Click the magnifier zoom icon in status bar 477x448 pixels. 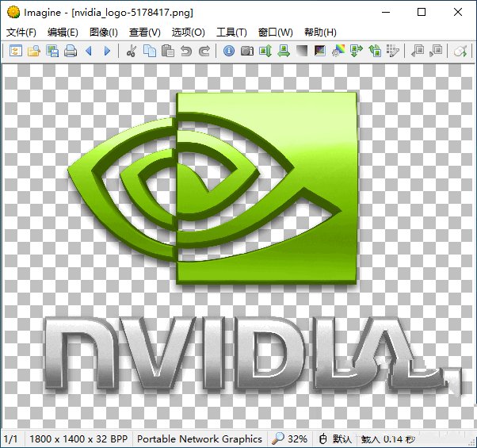tap(278, 438)
